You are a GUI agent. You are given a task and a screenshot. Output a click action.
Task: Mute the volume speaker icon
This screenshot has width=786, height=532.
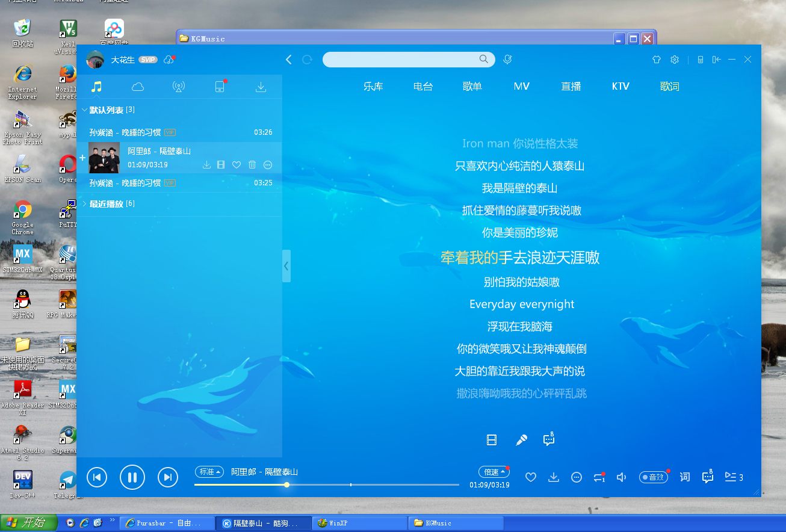tap(622, 477)
